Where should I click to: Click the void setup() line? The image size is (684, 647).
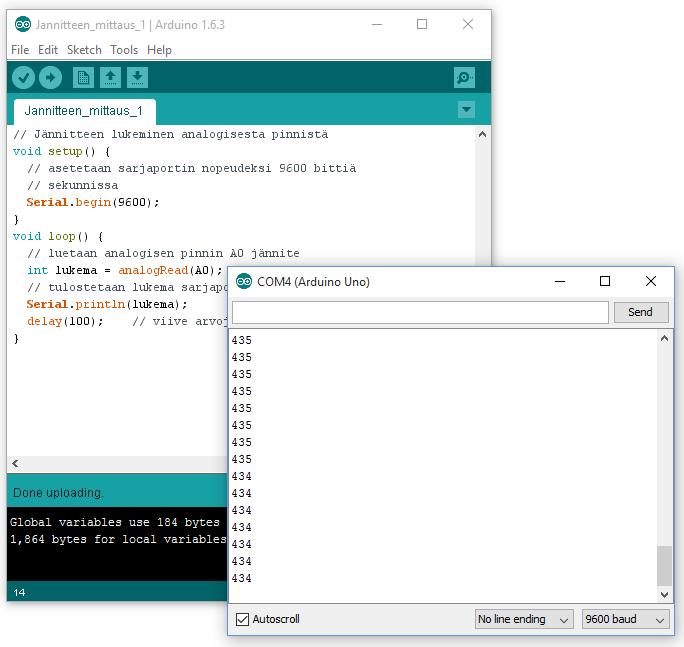pyautogui.click(x=62, y=151)
